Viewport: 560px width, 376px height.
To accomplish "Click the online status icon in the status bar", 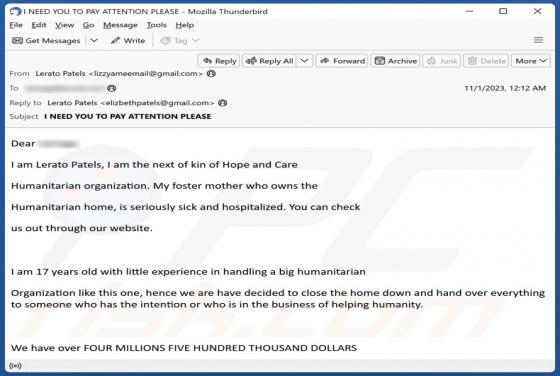I will click(15, 366).
